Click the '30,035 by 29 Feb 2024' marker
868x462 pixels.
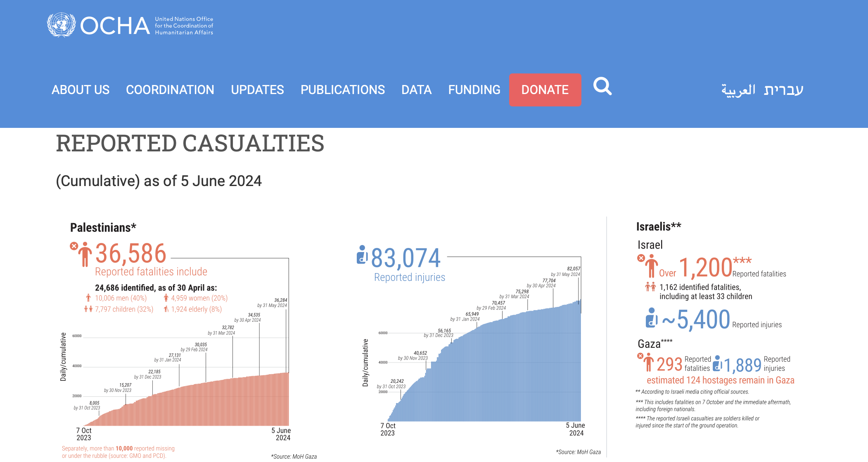(194, 347)
